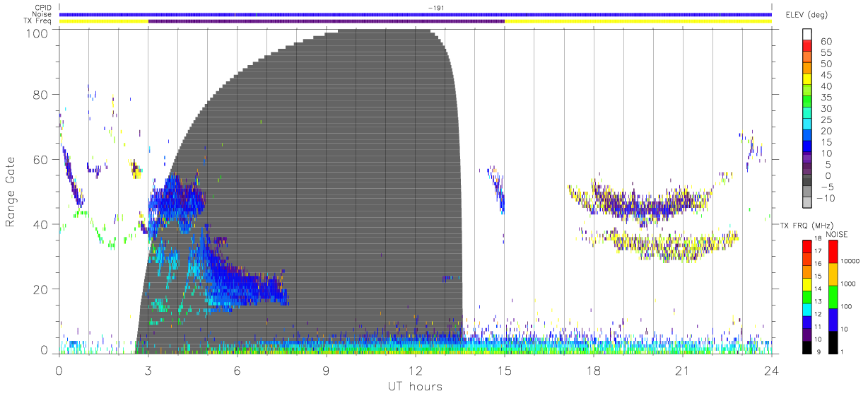Click the black bottom segment of the TX FRQ colorbar

pos(807,348)
